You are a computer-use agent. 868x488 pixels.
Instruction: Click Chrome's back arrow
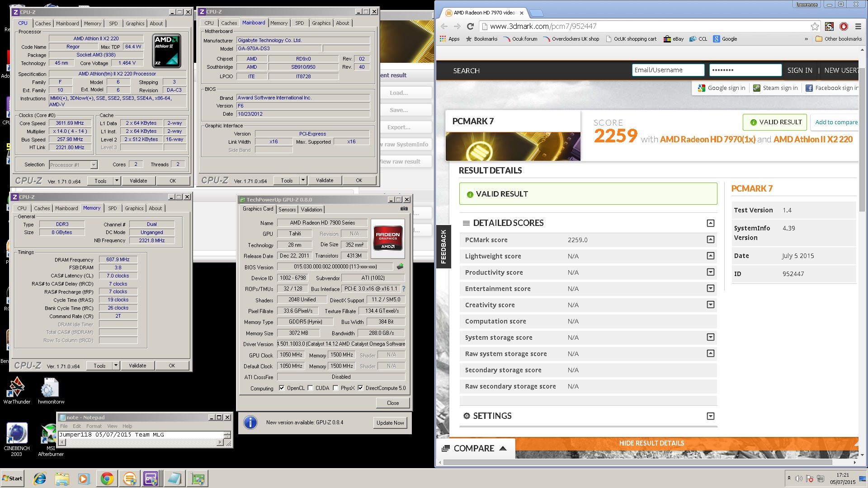click(444, 26)
